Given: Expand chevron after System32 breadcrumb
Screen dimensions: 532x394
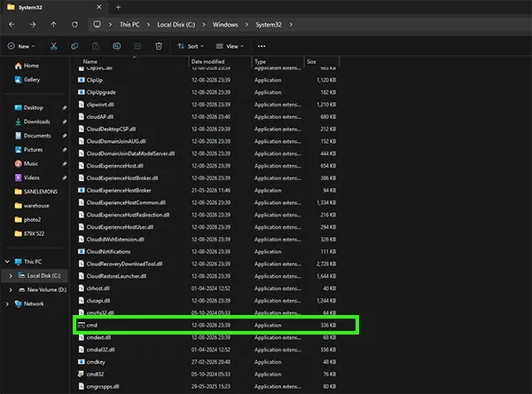Looking at the screenshot, I should [291, 25].
